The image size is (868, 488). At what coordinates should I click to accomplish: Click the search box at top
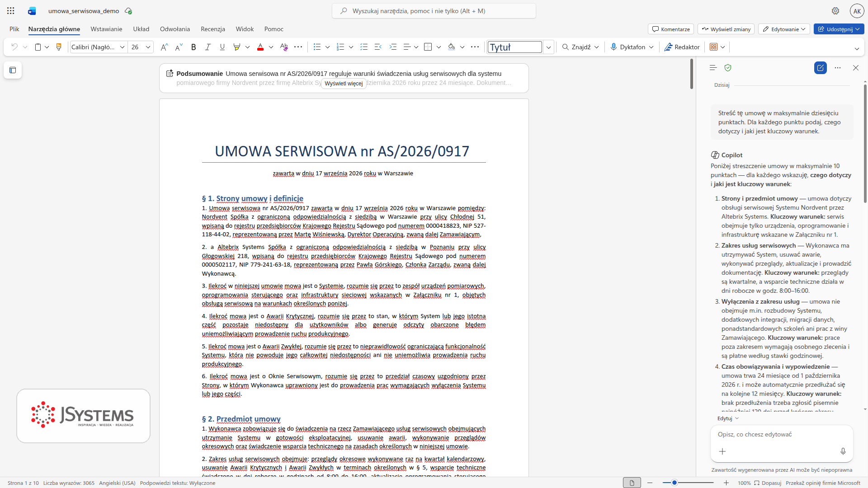point(434,11)
